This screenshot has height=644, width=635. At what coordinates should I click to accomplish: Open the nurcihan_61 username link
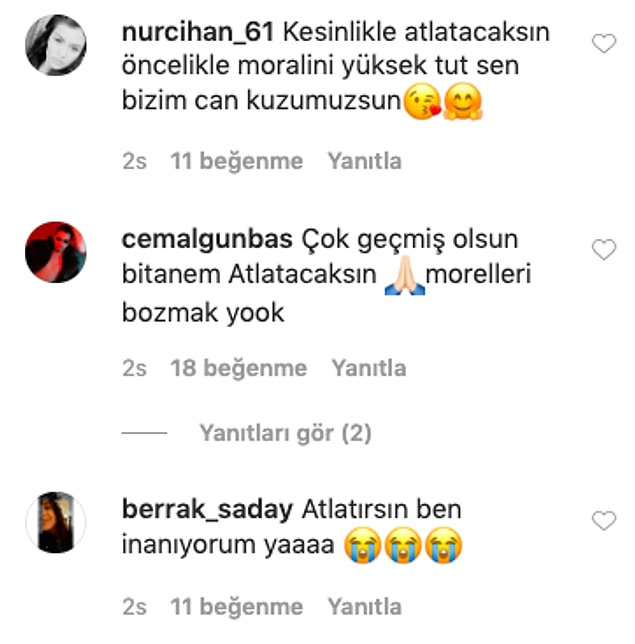[x=198, y=32]
